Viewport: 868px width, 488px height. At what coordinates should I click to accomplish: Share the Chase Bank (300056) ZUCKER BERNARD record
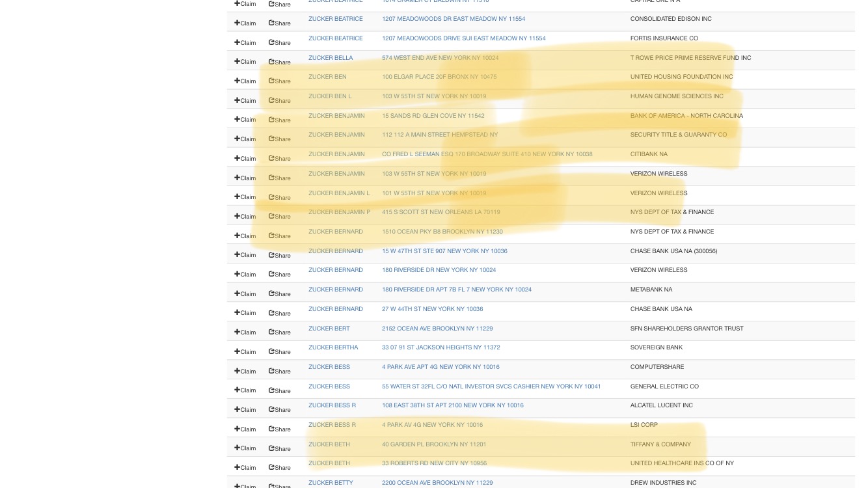pos(280,255)
